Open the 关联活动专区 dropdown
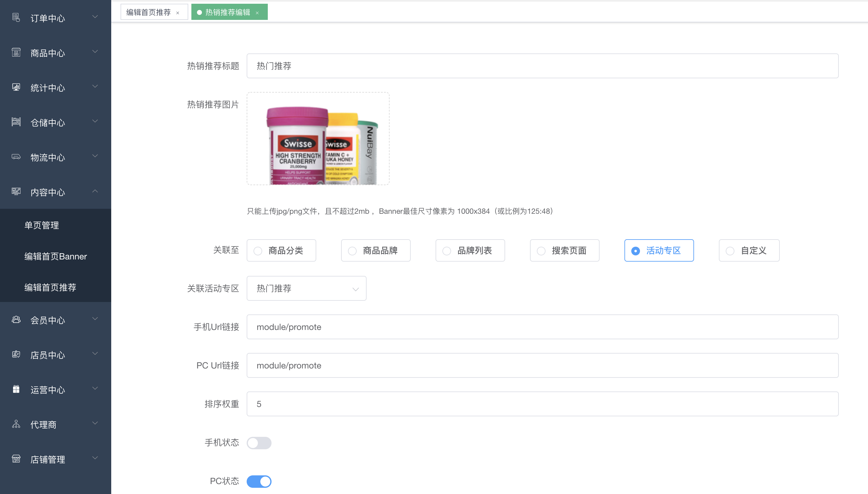The height and width of the screenshot is (494, 868). [306, 288]
